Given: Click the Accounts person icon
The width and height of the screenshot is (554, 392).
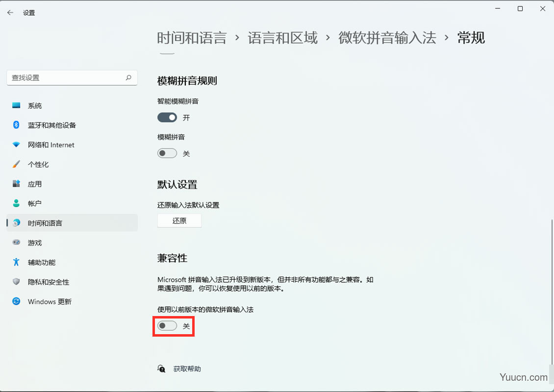Looking at the screenshot, I should [x=16, y=203].
